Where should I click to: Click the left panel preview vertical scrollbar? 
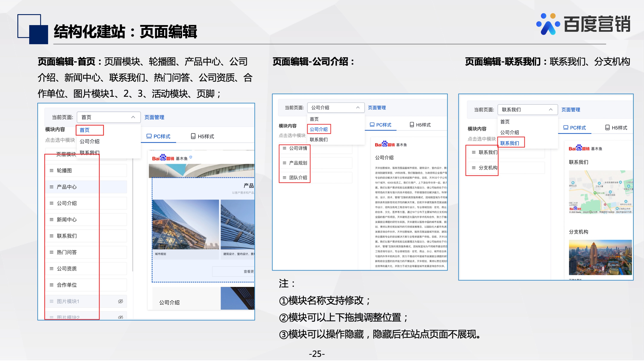coord(133,215)
